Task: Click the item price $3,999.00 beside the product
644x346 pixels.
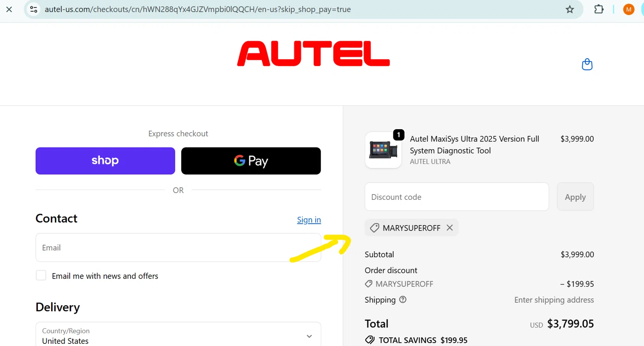Action: pos(577,139)
